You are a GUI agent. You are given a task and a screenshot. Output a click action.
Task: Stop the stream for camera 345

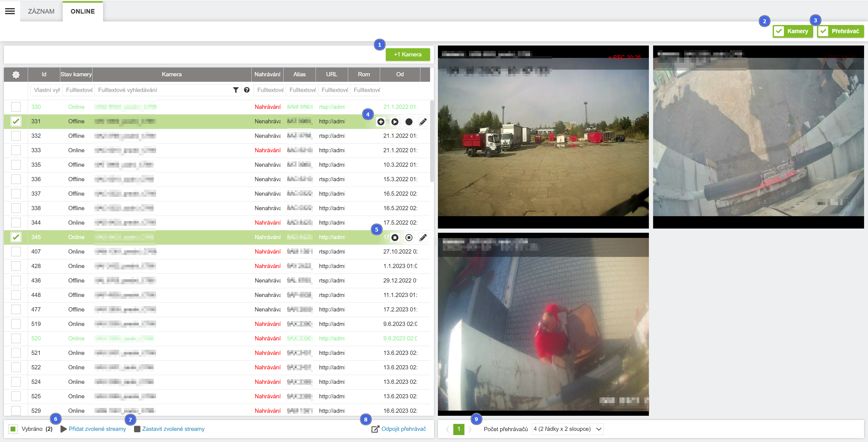coord(395,238)
